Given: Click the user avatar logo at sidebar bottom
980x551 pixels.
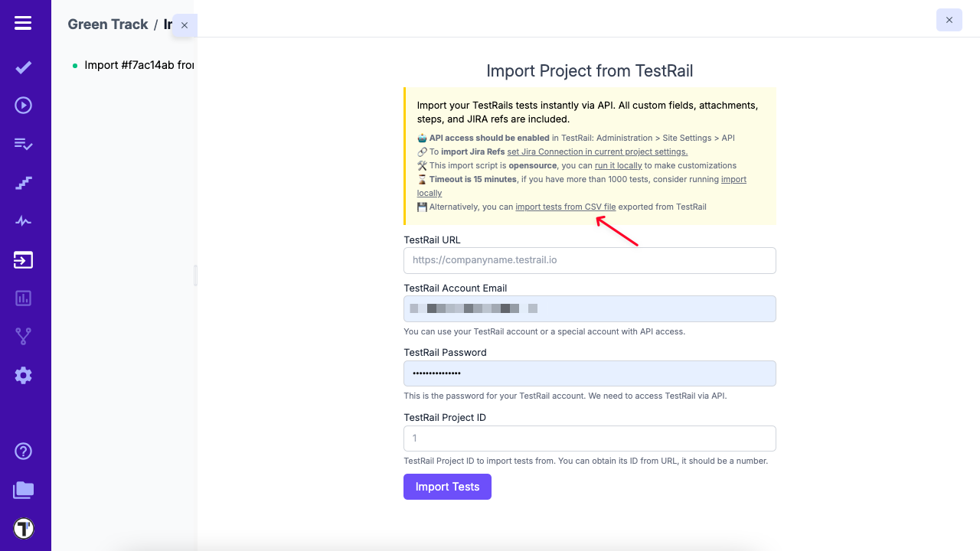Looking at the screenshot, I should pos(23,528).
